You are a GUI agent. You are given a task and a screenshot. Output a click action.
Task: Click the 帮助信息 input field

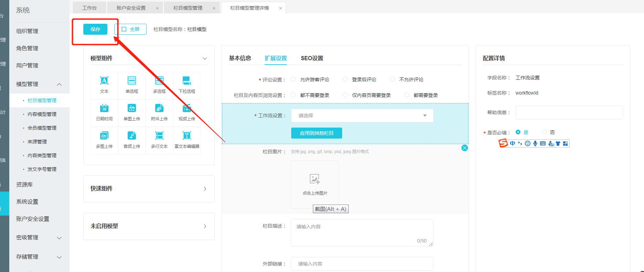[x=569, y=112]
